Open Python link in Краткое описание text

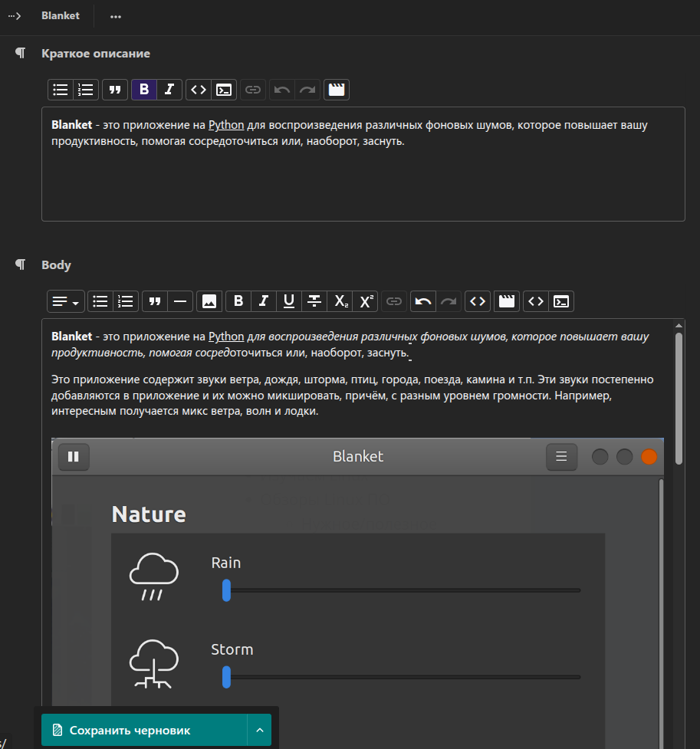tap(226, 125)
